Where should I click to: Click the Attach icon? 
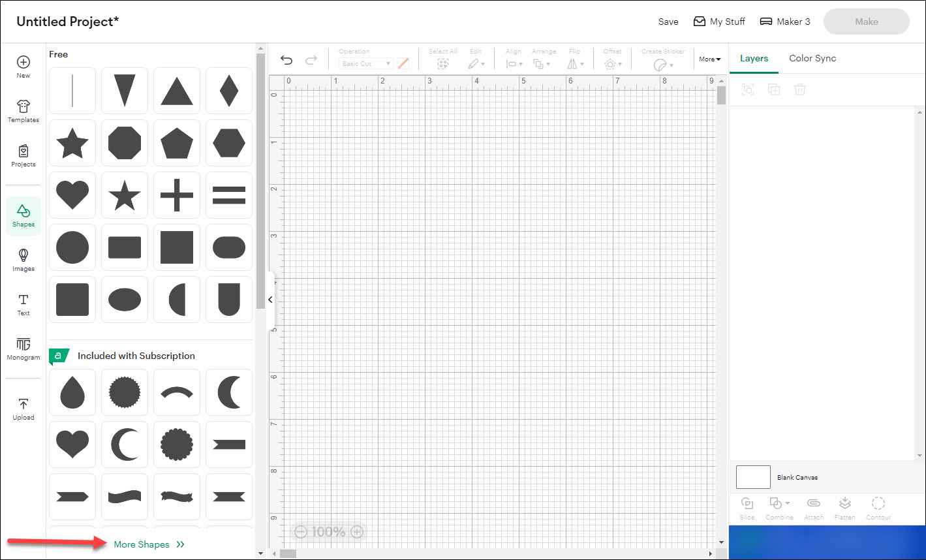tap(813, 508)
